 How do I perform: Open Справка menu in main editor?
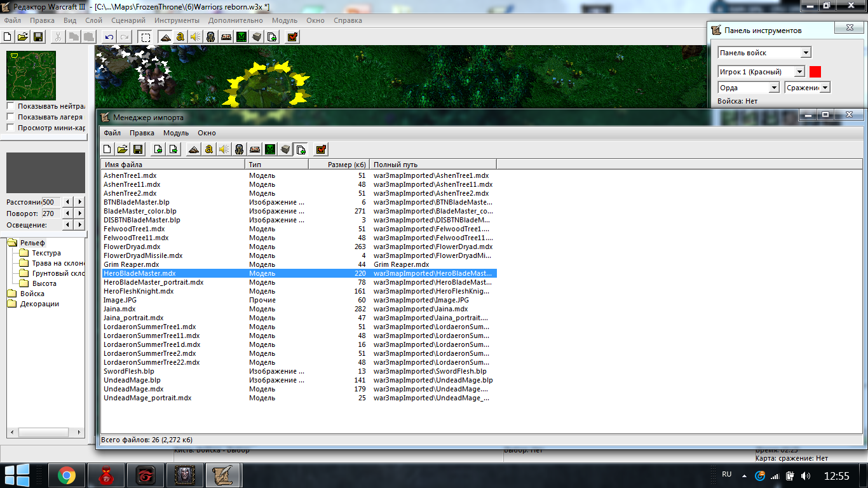tap(348, 20)
